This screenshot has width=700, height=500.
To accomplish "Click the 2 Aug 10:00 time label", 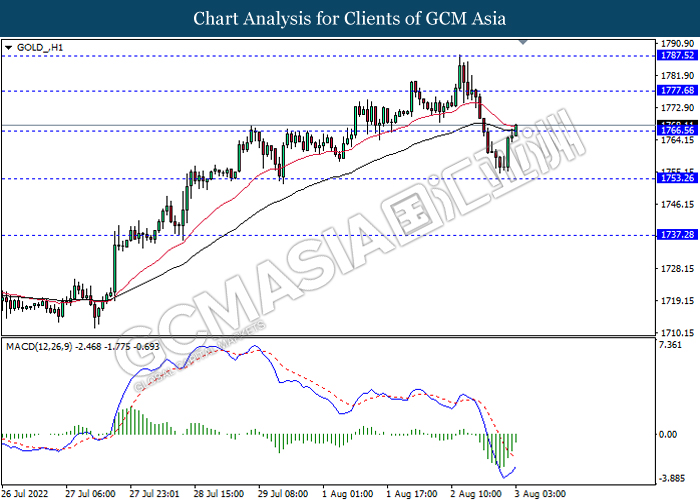I will click(x=476, y=494).
